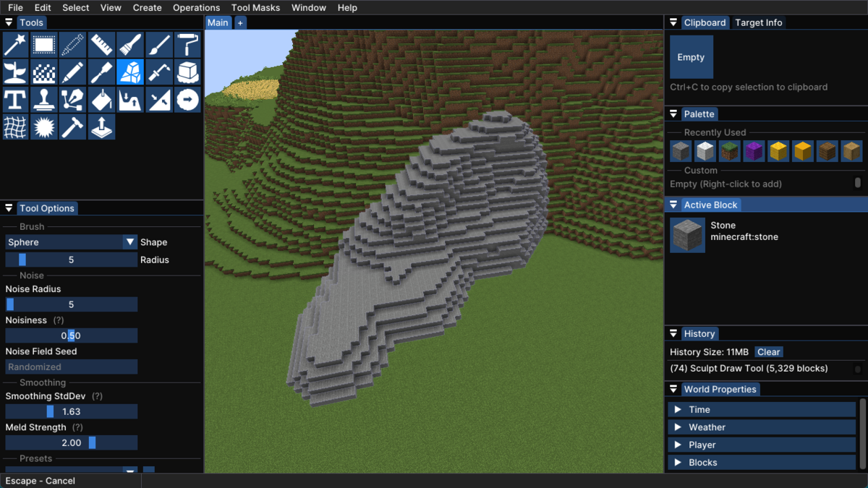This screenshot has height=488, width=868.
Task: Open the Operations menu
Action: pyautogui.click(x=196, y=7)
